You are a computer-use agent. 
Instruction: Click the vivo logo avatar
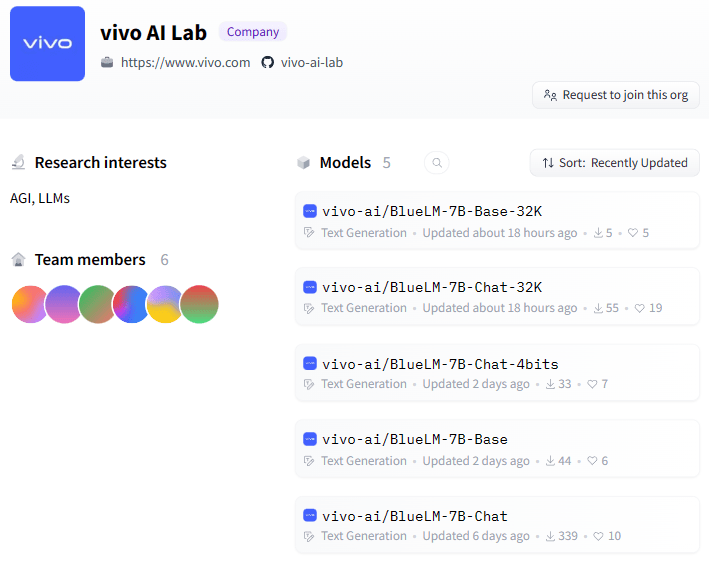(x=47, y=43)
